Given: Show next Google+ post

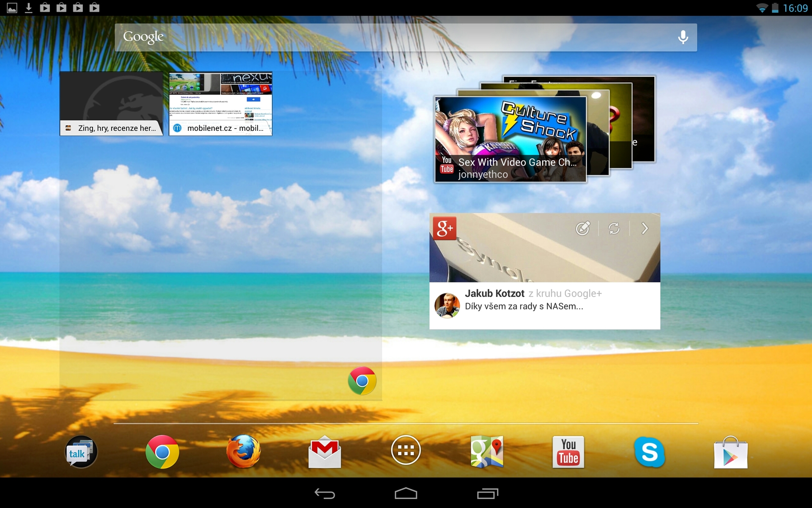Looking at the screenshot, I should pos(645,228).
